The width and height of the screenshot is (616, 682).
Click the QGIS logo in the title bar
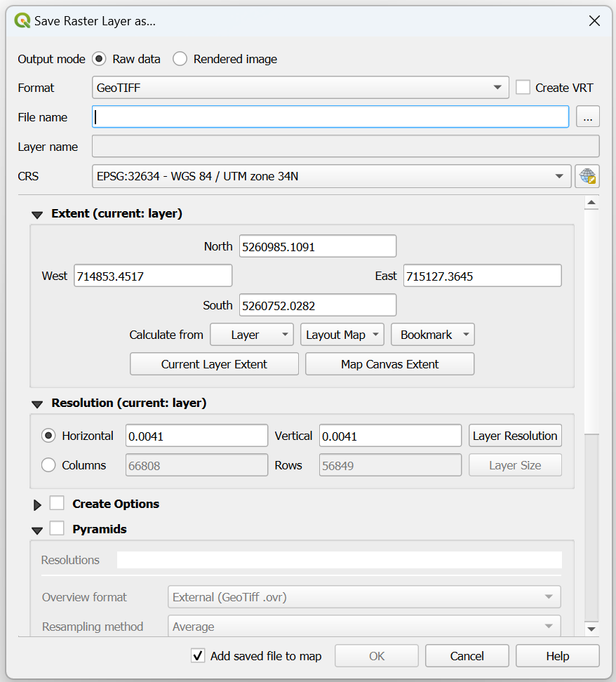click(x=21, y=21)
